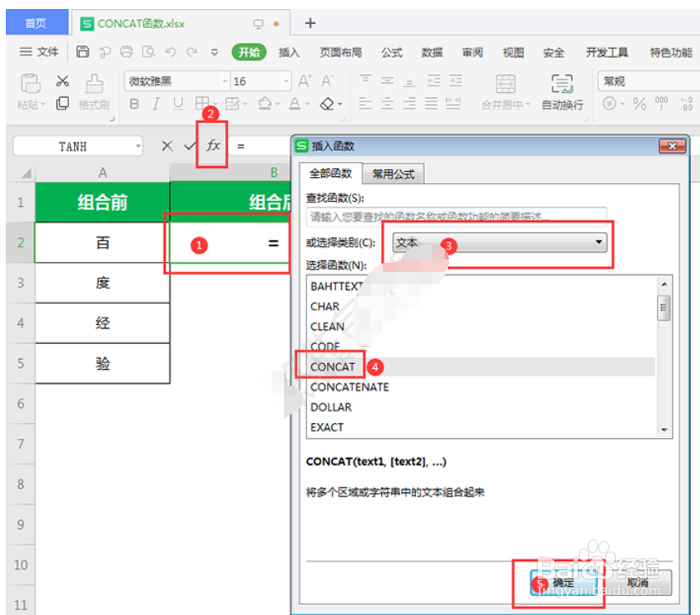Click the merge and center (合并居中) icon

click(503, 92)
